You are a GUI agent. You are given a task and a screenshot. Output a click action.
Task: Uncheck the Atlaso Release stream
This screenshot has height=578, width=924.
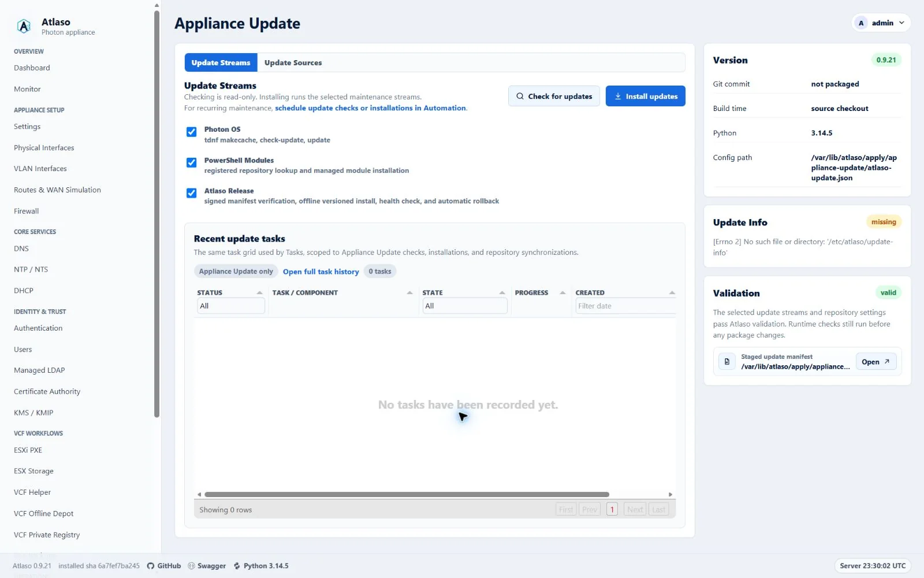click(x=191, y=193)
